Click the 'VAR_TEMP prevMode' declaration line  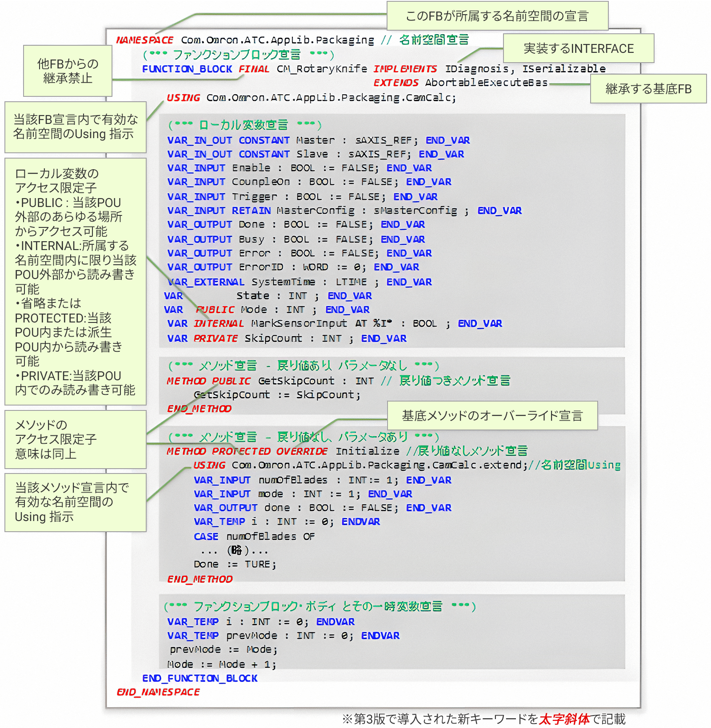pos(284,636)
